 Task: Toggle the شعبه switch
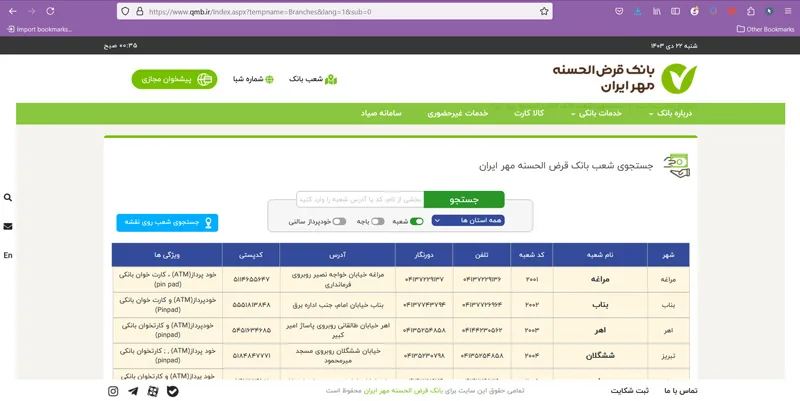416,221
